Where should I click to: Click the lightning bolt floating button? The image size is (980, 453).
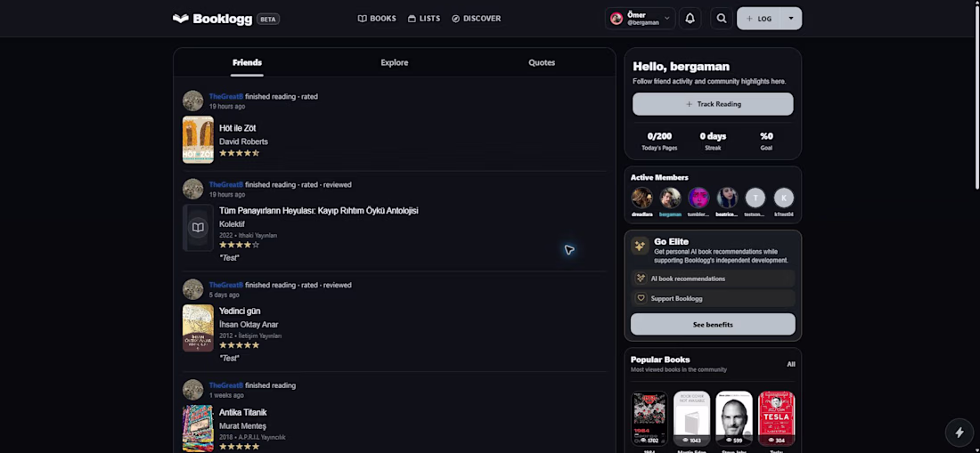tap(959, 433)
